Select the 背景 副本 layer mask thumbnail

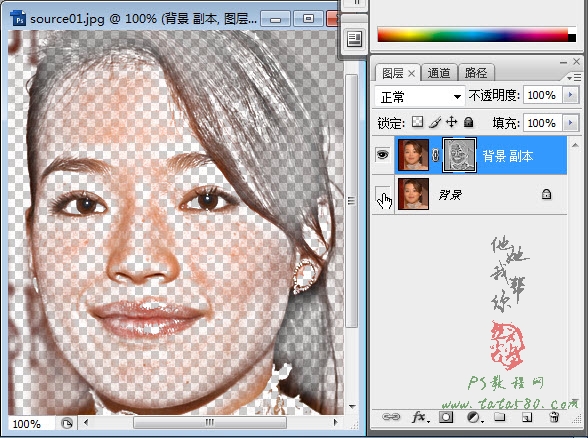459,155
